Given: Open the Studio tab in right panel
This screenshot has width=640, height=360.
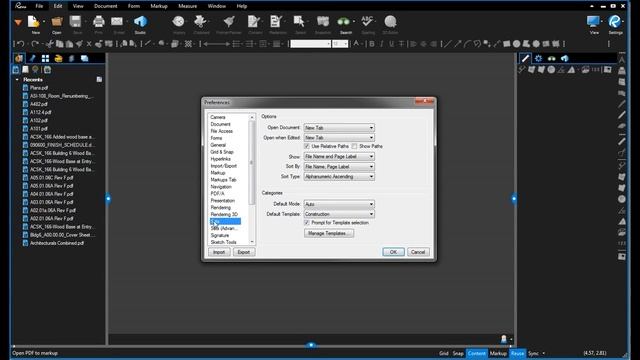Looking at the screenshot, I should pos(564,58).
